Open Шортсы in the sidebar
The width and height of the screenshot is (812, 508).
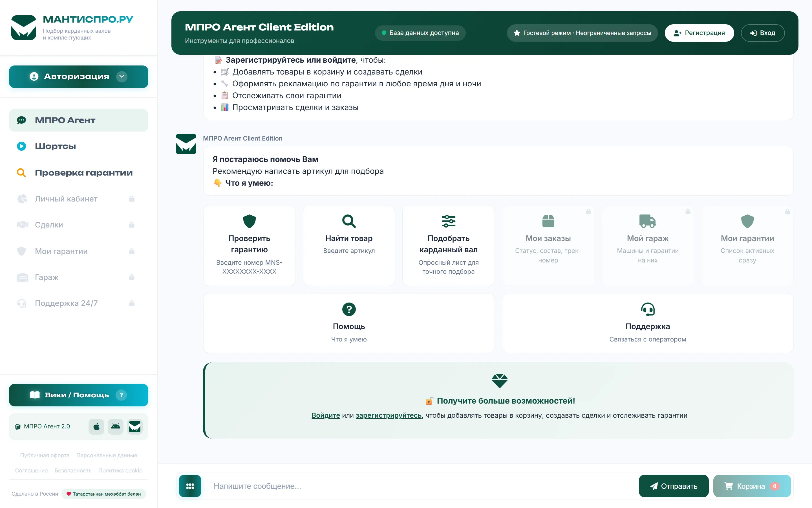[x=78, y=146]
